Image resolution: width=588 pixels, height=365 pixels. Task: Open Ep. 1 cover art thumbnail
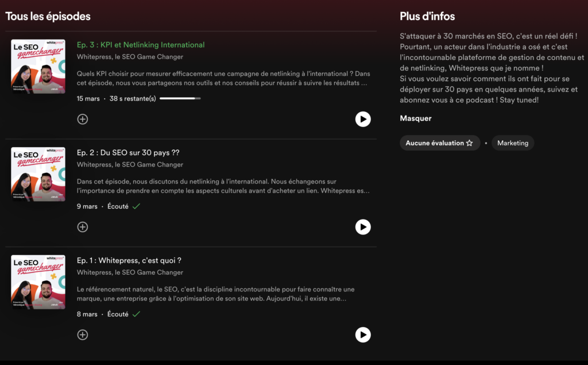[38, 282]
